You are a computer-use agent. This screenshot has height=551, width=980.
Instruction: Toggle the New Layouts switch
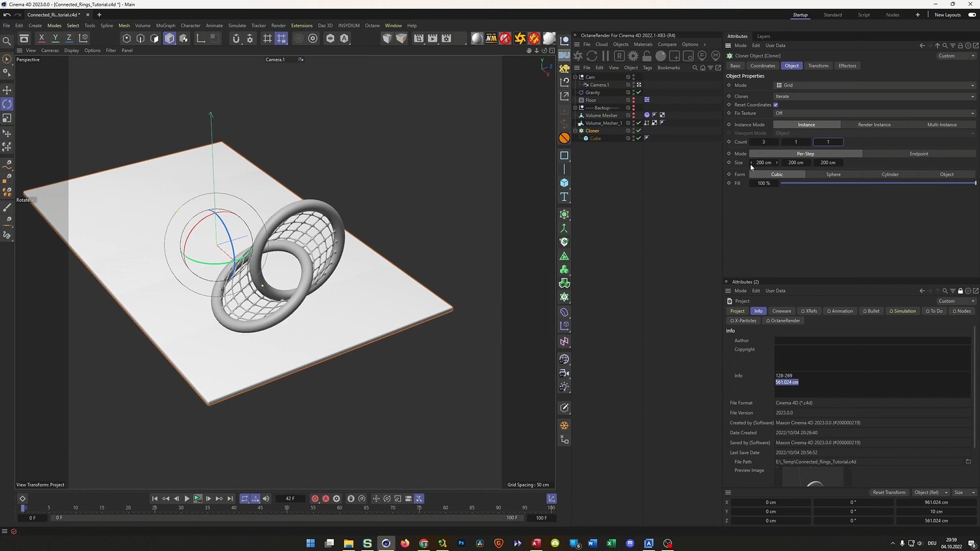click(972, 15)
